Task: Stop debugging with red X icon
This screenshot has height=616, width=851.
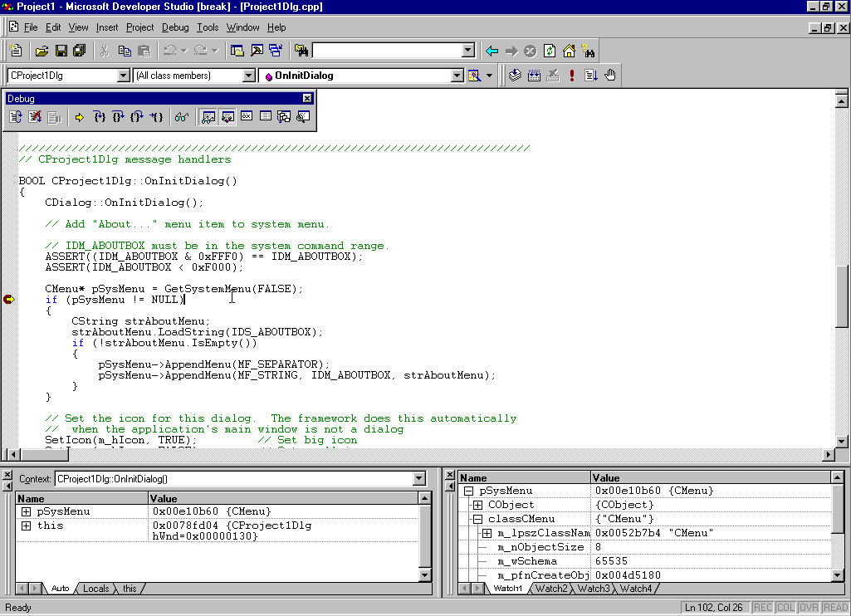Action: coord(35,117)
